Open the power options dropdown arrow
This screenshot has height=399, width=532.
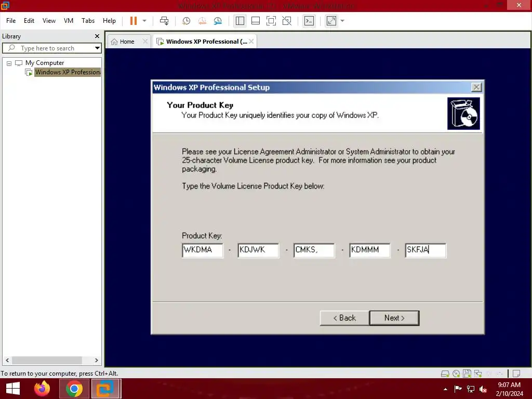click(144, 21)
